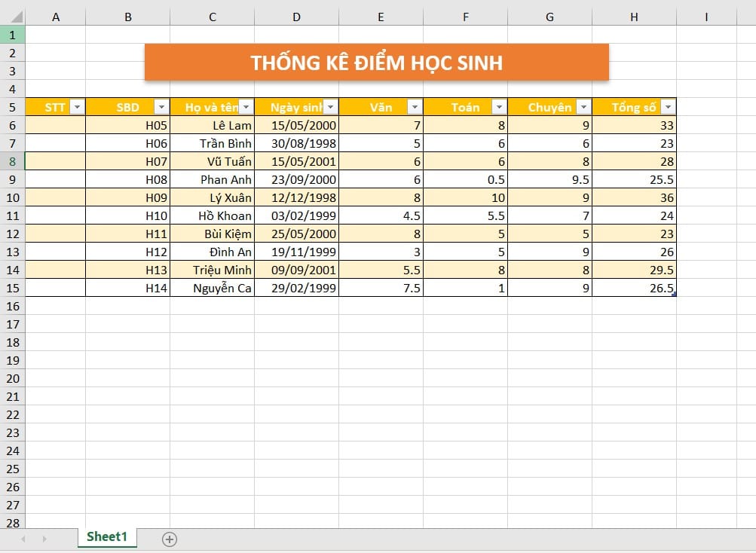Viewport: 756px width, 553px height.
Task: Expand the Văn column filter dropdown
Action: [415, 107]
